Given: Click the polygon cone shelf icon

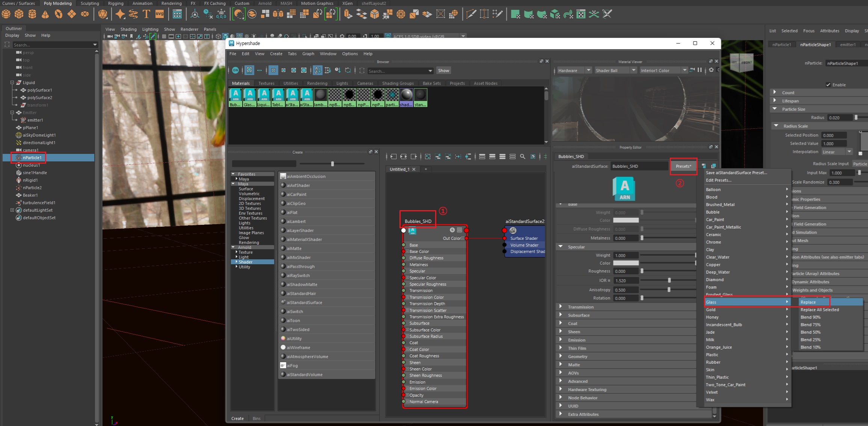Looking at the screenshot, I should (45, 14).
